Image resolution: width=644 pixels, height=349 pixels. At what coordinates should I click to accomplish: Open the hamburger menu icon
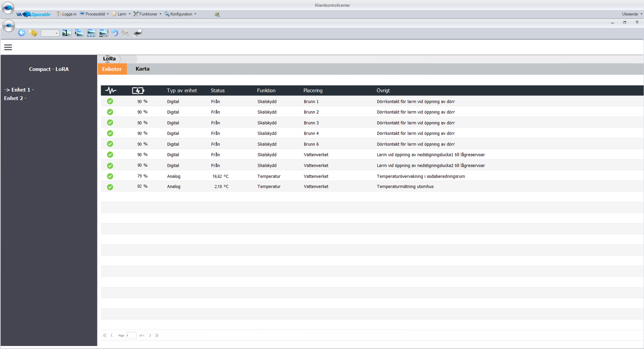click(x=8, y=47)
